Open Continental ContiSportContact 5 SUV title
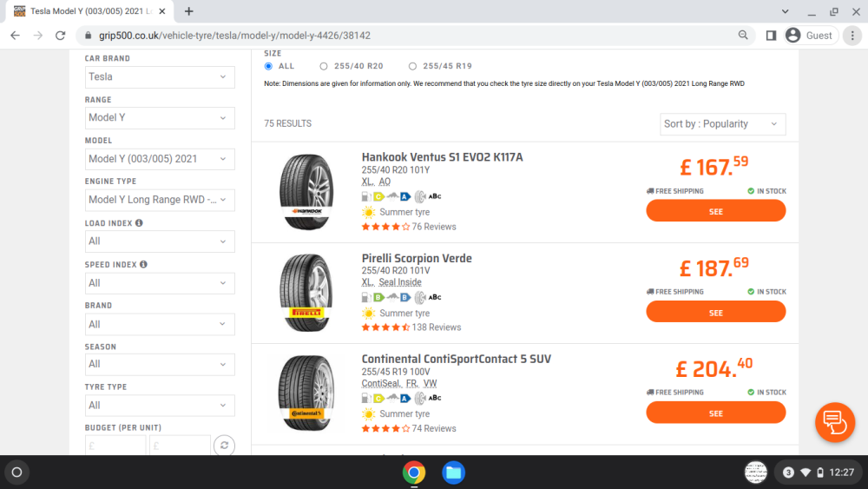Screen dimensions: 868x489 click(457, 360)
